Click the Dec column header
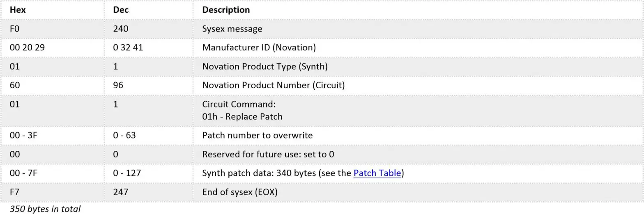Screen dimensions: 644x214 [x=121, y=10]
